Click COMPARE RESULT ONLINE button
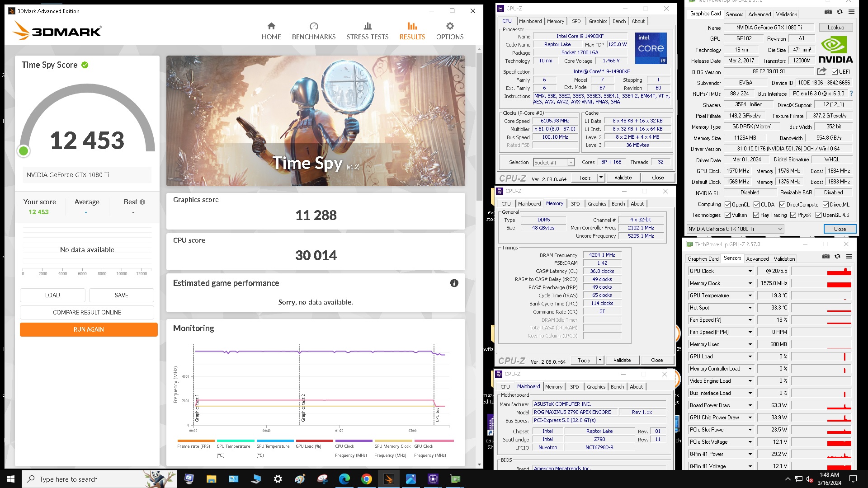This screenshot has width=868, height=488. tap(87, 312)
